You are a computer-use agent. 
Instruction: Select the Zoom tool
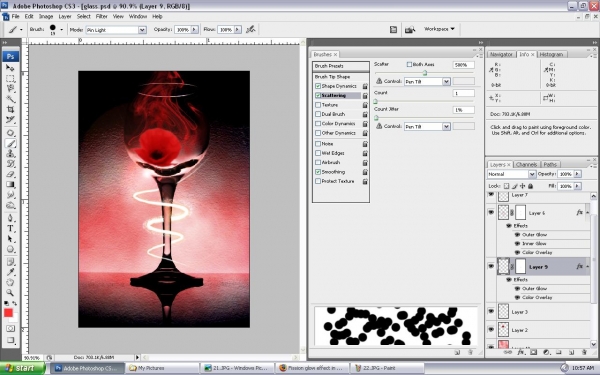[10, 293]
